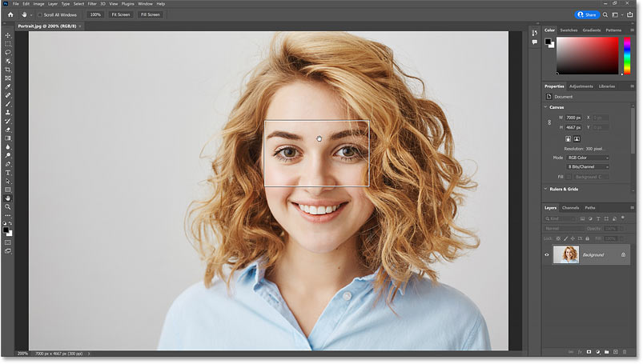Select the Move tool
The height and width of the screenshot is (364, 643).
[8, 35]
